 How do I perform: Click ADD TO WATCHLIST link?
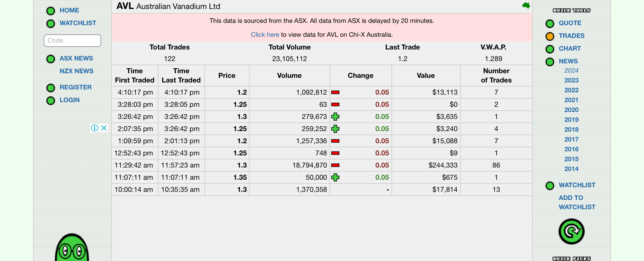(577, 202)
